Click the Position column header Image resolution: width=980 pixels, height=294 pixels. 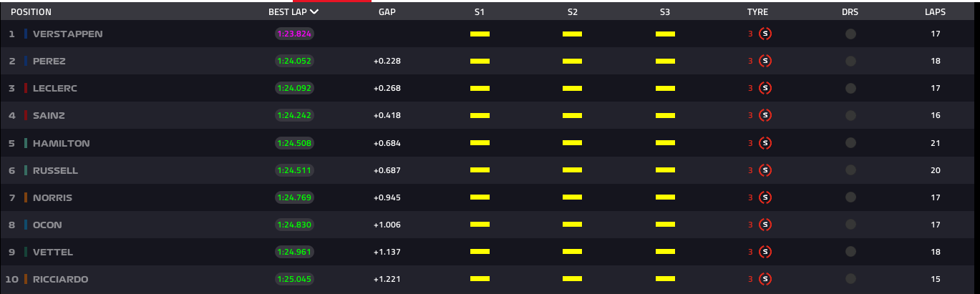point(31,12)
